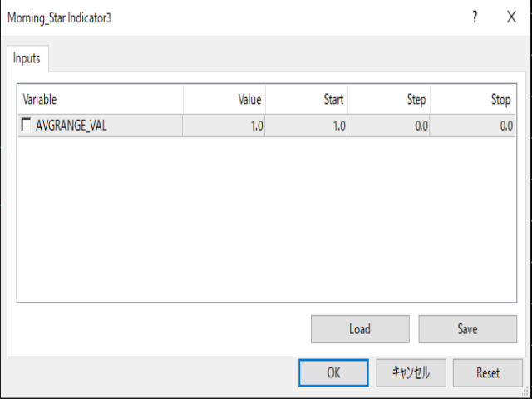Select the AVGRANGE_VAL variable name
Image resolution: width=532 pixels, height=399 pixels.
pos(71,126)
